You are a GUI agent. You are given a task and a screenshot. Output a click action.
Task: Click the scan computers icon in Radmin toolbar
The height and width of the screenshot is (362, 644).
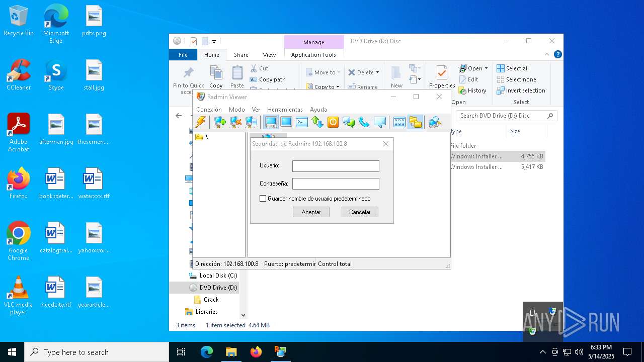(435, 122)
